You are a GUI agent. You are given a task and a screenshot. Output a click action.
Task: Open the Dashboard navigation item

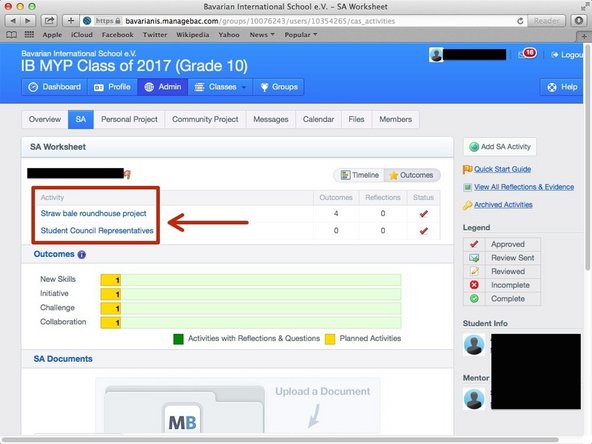pos(54,87)
